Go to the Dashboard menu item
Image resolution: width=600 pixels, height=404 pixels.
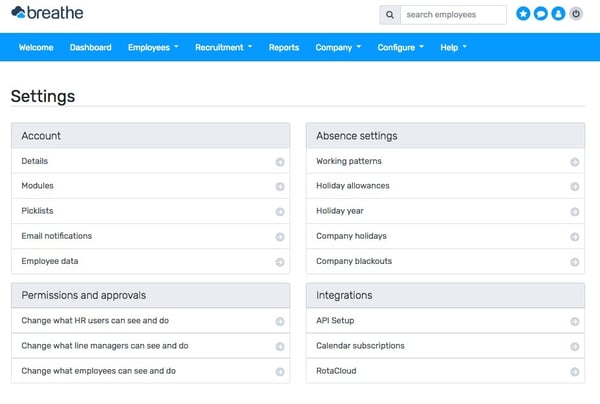click(x=90, y=47)
